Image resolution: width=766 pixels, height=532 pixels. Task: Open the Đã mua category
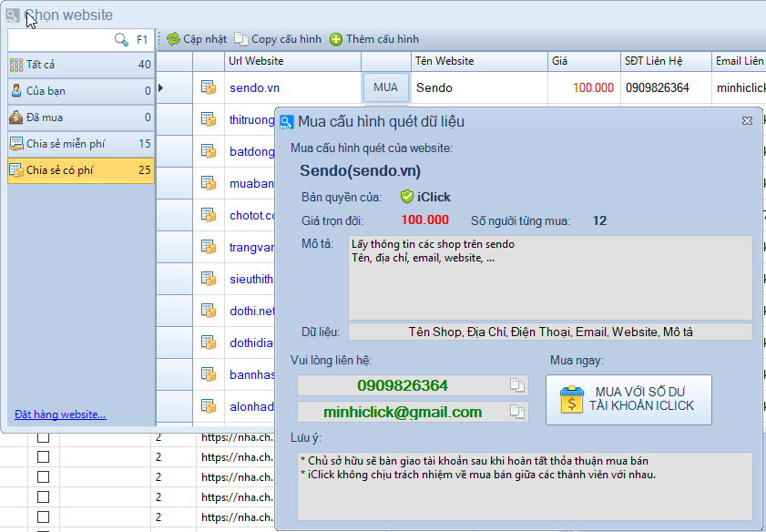coord(80,118)
